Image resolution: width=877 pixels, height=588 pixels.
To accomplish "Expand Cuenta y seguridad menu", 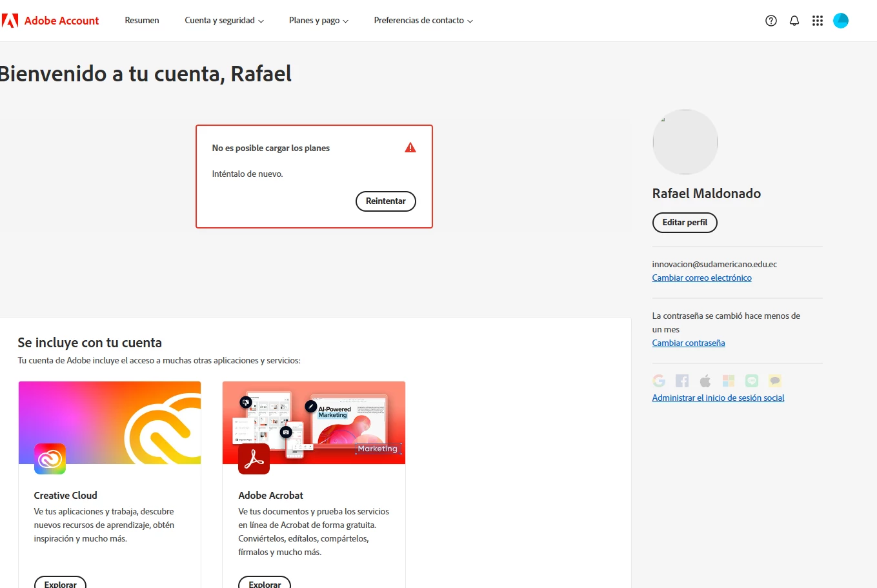I will point(224,21).
